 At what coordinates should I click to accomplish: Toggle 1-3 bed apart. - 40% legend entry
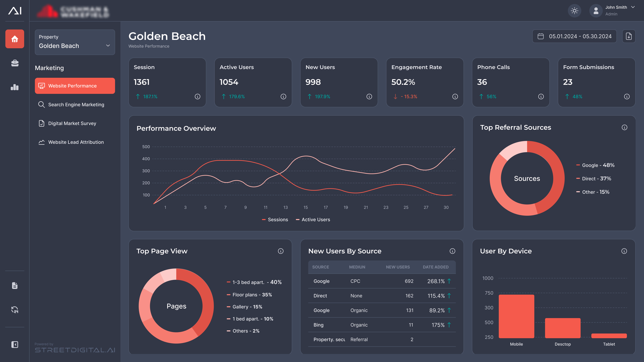pos(254,282)
